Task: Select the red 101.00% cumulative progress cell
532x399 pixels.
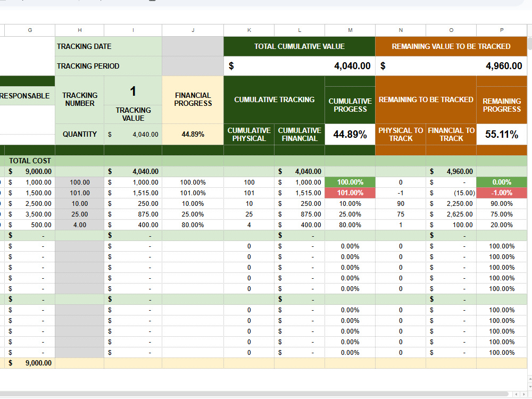Action: pos(350,193)
